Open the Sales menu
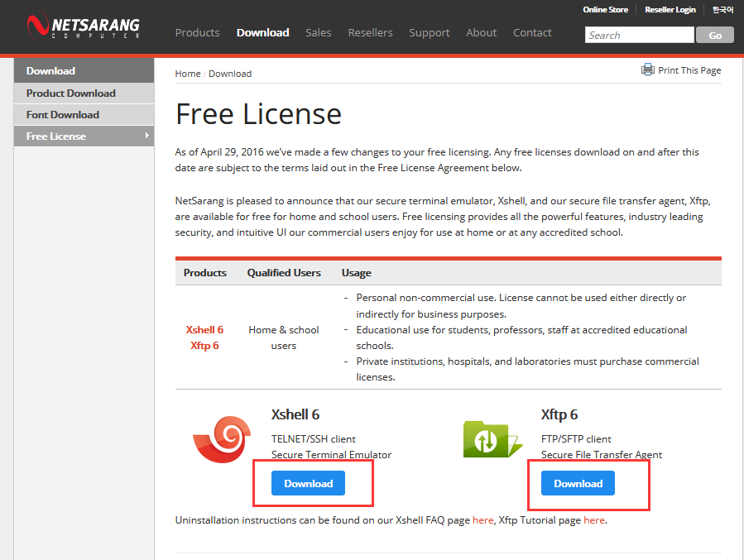Screen dimensions: 744x560 tap(319, 33)
